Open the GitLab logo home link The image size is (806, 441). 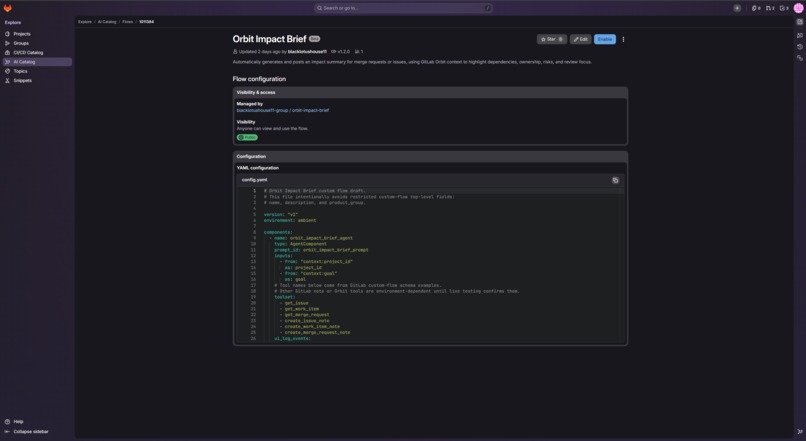(8, 8)
